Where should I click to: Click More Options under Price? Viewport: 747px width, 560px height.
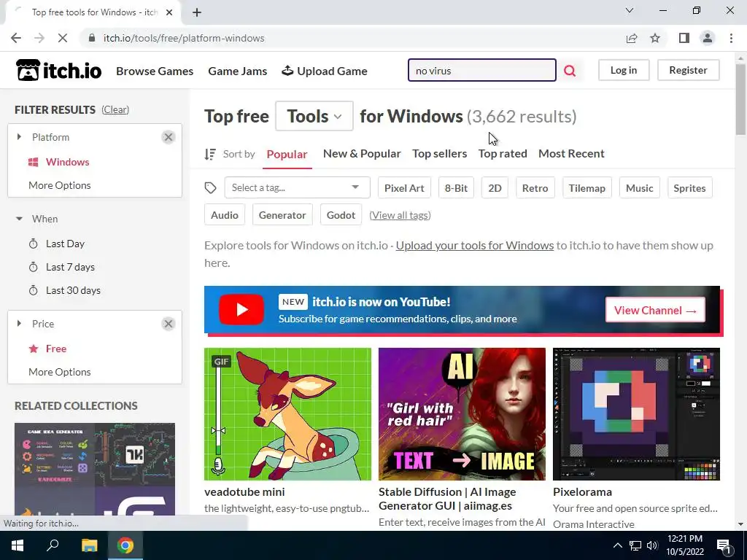click(x=60, y=372)
